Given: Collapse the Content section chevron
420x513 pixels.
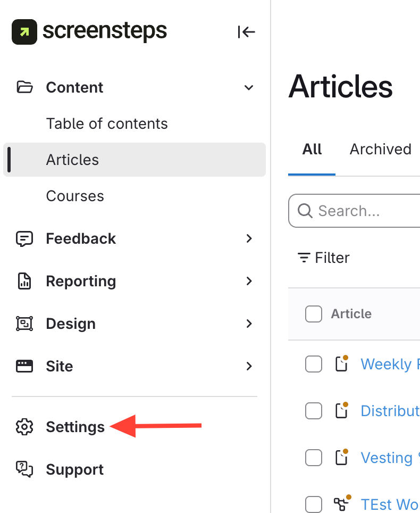Looking at the screenshot, I should click(x=248, y=87).
